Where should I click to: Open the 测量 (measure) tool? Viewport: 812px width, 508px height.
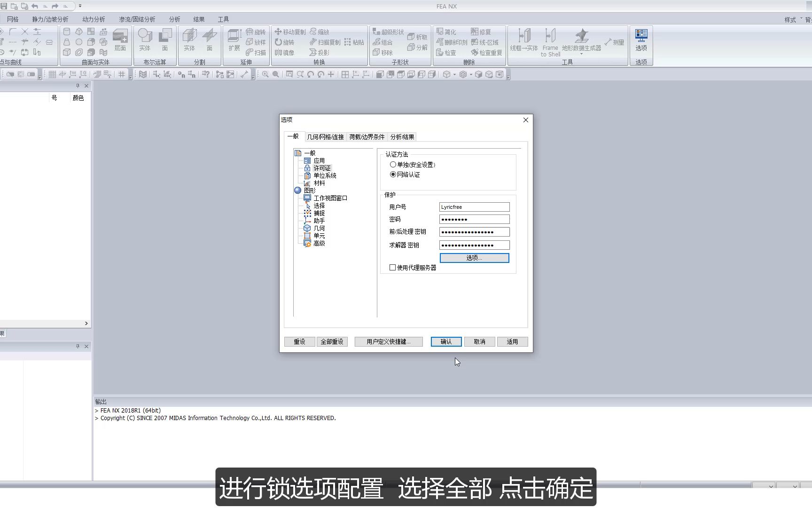tap(615, 42)
